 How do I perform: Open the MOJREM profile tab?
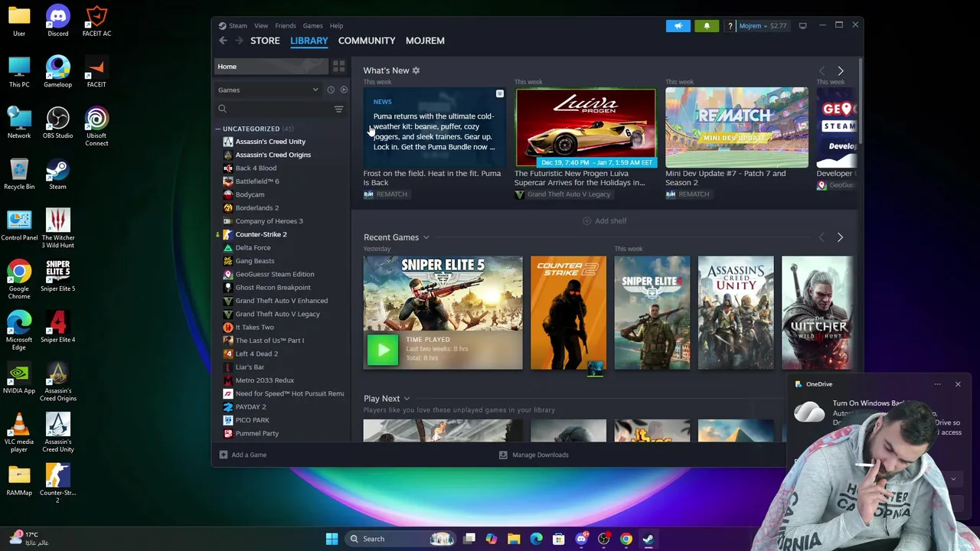point(425,41)
